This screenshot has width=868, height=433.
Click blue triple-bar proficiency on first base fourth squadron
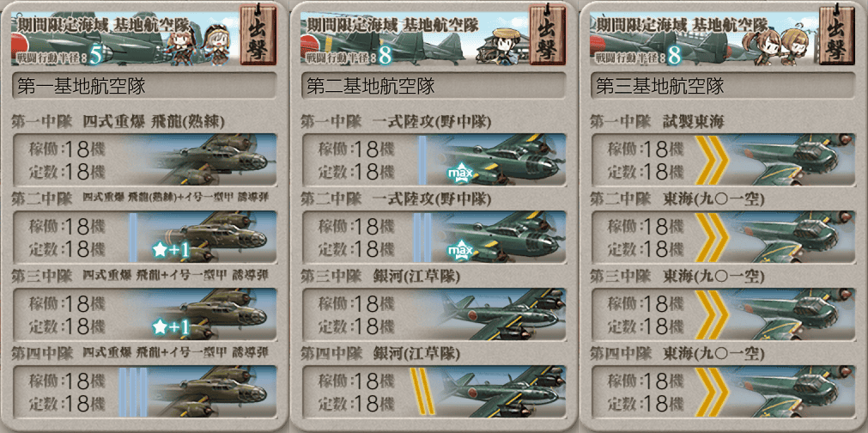point(133,392)
